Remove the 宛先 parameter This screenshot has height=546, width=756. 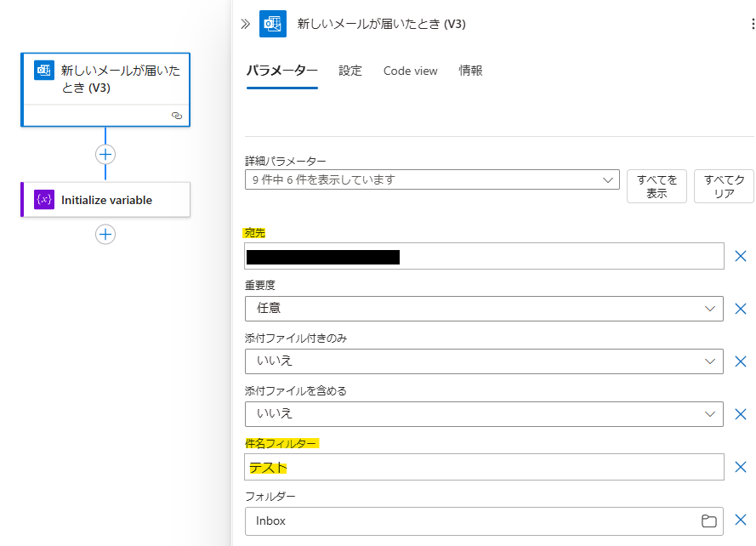(x=741, y=256)
